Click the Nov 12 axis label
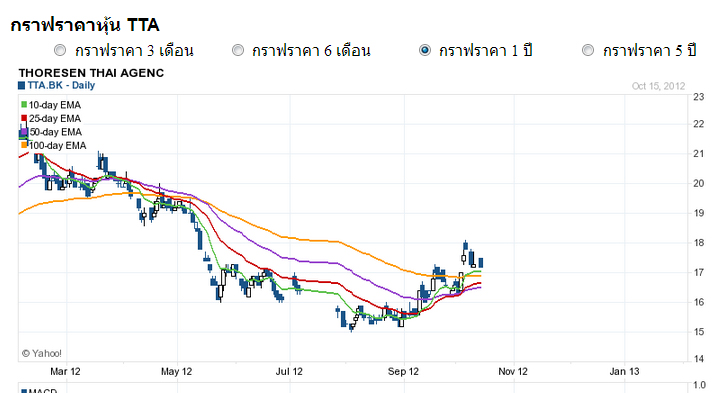Image resolution: width=724 pixels, height=393 pixels. click(513, 371)
